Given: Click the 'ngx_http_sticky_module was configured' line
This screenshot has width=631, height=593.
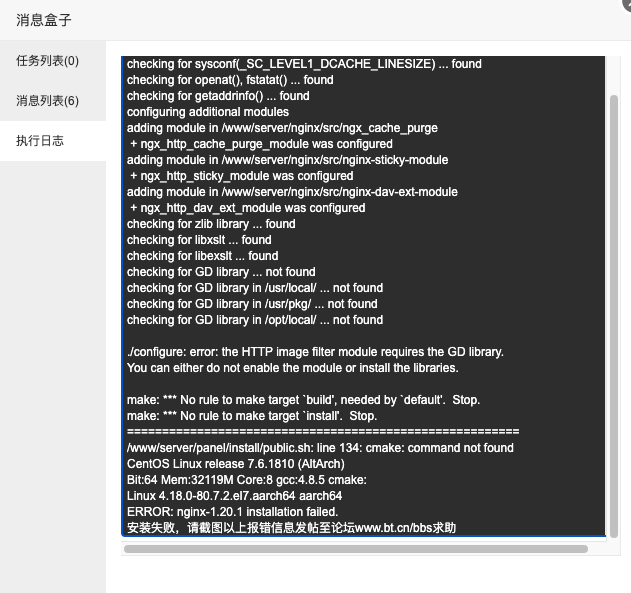Looking at the screenshot, I should click(x=241, y=176).
